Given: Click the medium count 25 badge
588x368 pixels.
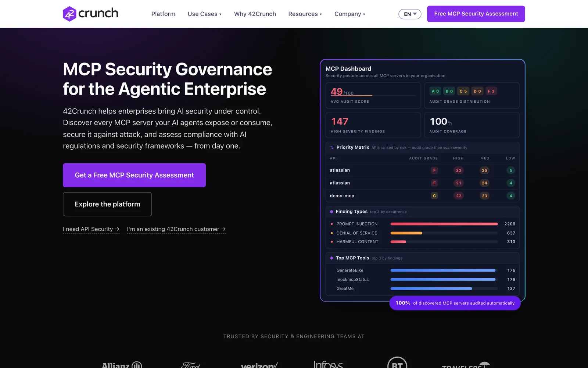Looking at the screenshot, I should click(x=485, y=170).
